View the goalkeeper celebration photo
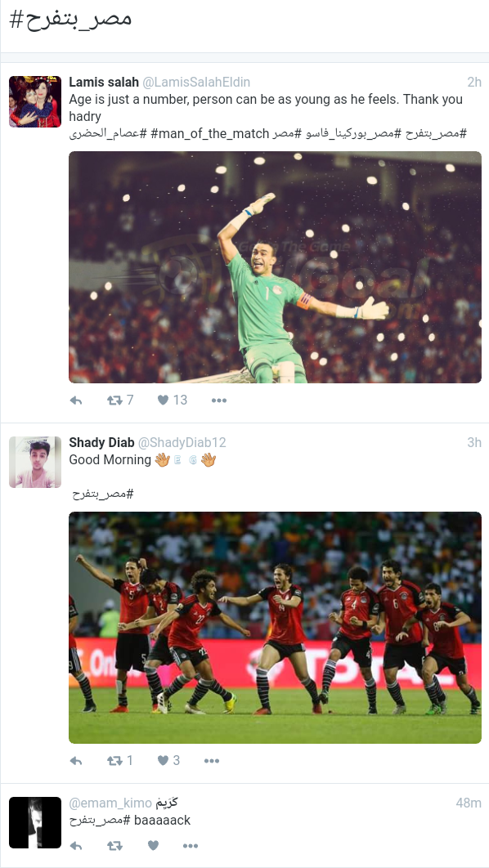Image resolution: width=489 pixels, height=868 pixels. [275, 266]
